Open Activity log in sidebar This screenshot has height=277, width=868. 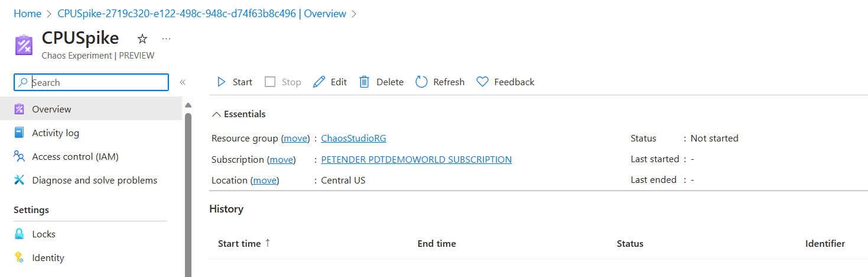click(56, 133)
